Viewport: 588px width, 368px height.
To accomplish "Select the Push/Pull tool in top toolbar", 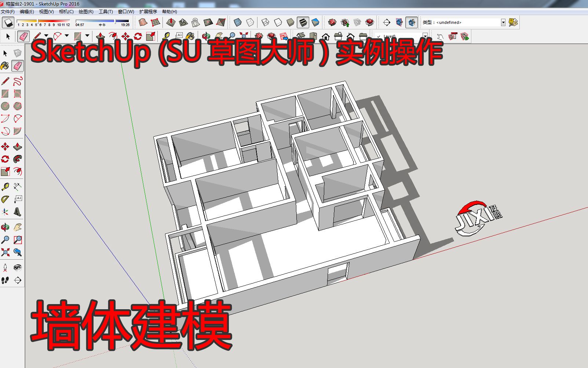I will (x=100, y=36).
